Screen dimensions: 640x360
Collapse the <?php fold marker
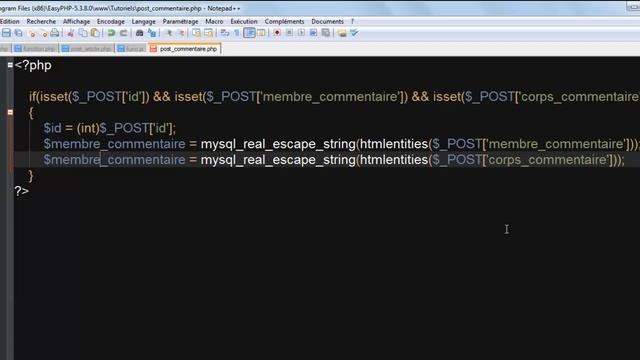(10, 64)
